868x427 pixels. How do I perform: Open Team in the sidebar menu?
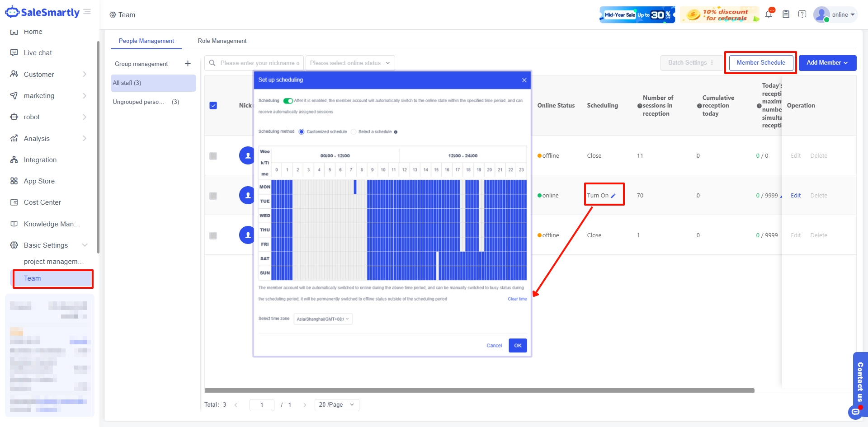[32, 278]
